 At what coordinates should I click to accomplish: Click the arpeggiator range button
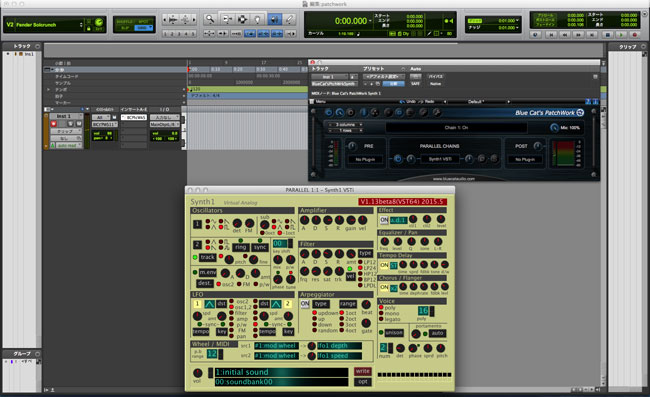pos(348,304)
